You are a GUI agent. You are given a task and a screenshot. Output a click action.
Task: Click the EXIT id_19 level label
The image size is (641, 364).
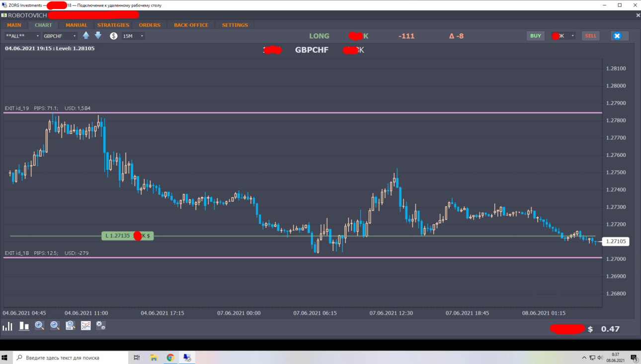(48, 108)
